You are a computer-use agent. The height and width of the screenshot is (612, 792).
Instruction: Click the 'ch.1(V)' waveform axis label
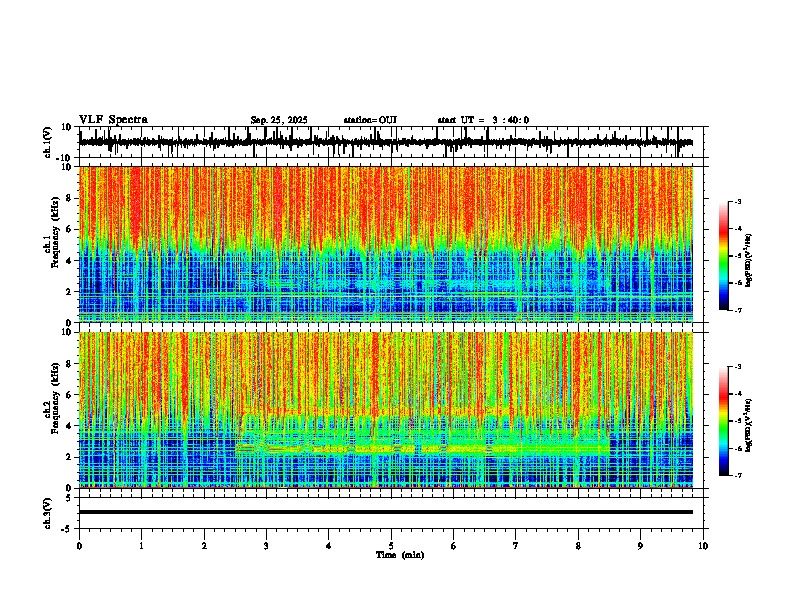coord(49,142)
